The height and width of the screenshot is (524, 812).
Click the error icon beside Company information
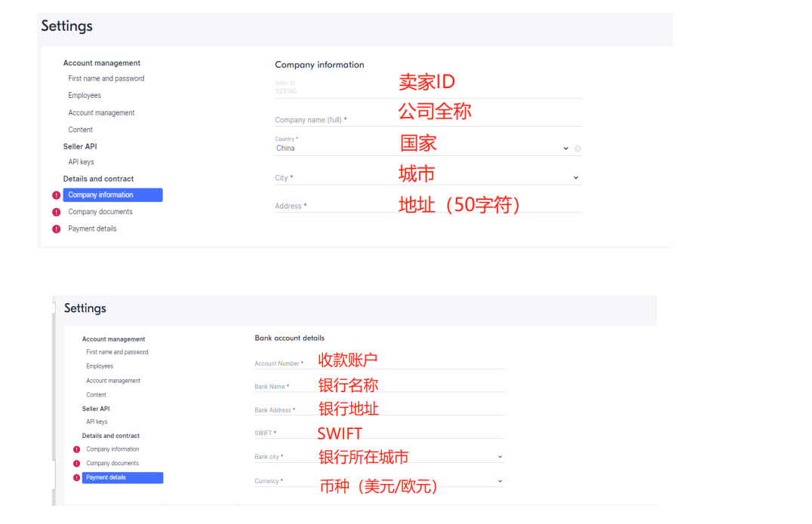56,195
